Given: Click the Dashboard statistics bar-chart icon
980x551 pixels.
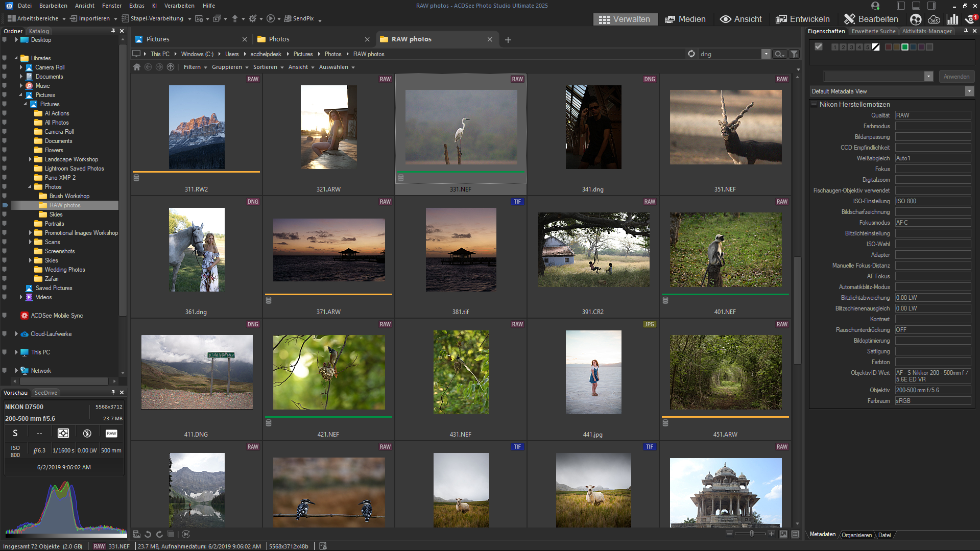Looking at the screenshot, I should pos(952,19).
